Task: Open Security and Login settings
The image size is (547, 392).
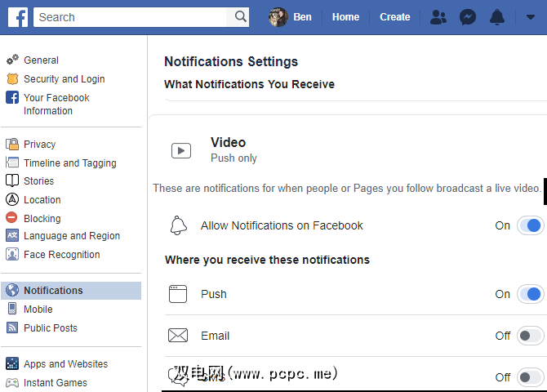Action: (64, 79)
